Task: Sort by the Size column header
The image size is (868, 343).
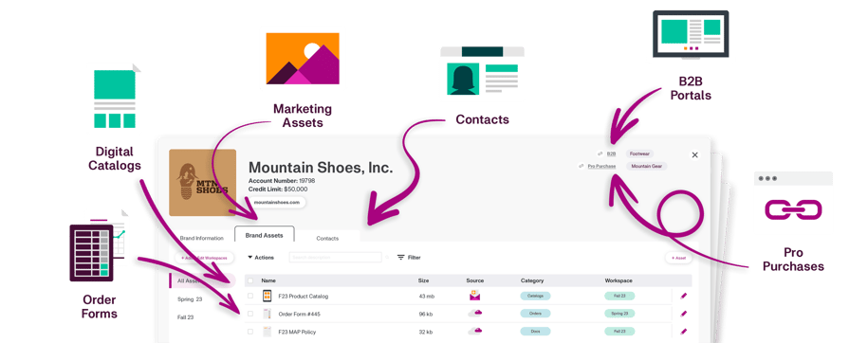Action: pos(423,280)
